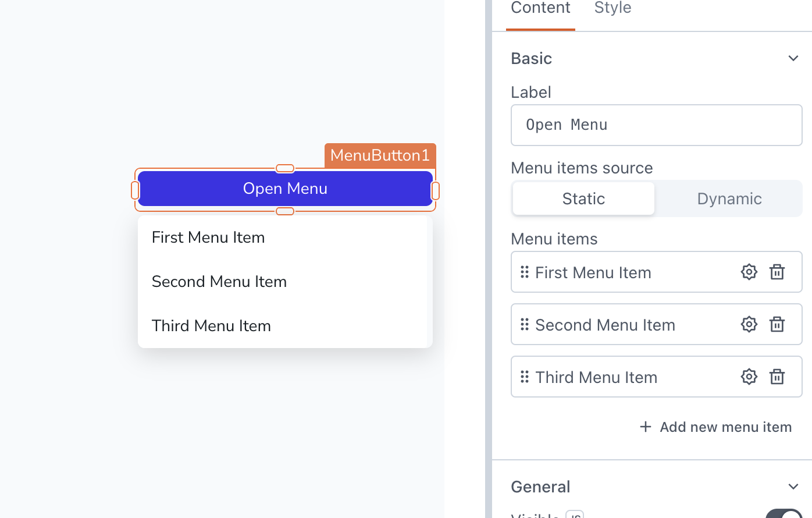The width and height of the screenshot is (812, 518).
Task: Toggle JS mode for the Visible property
Action: click(575, 515)
